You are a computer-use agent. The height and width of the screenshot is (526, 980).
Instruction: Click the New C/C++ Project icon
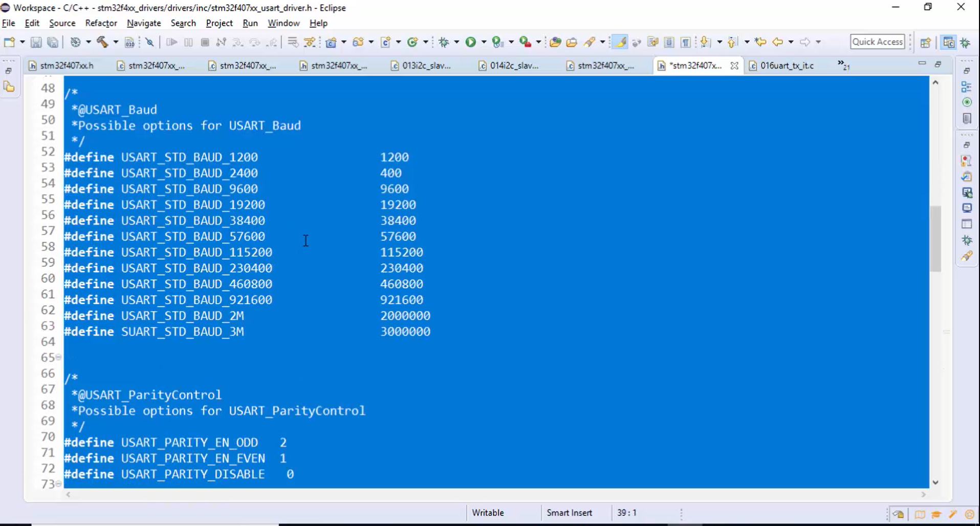click(x=331, y=42)
